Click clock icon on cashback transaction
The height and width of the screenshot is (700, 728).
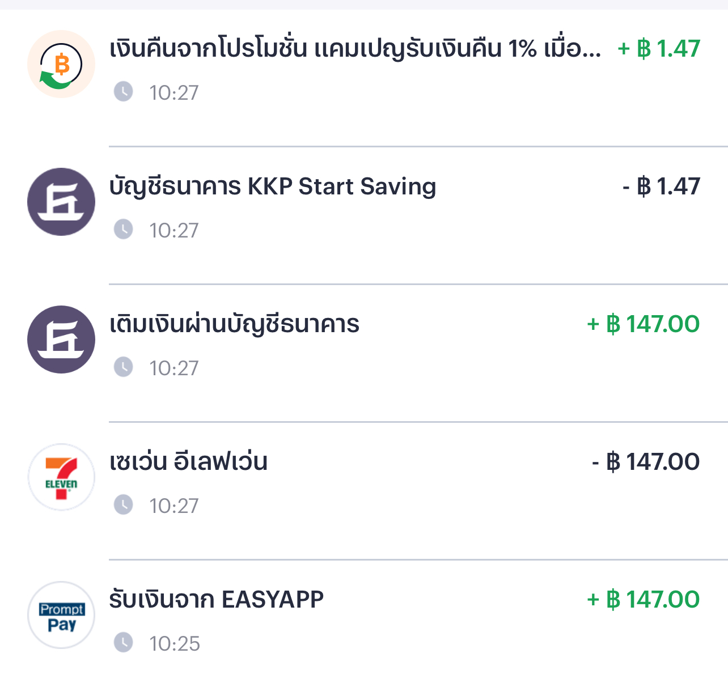pos(123,91)
